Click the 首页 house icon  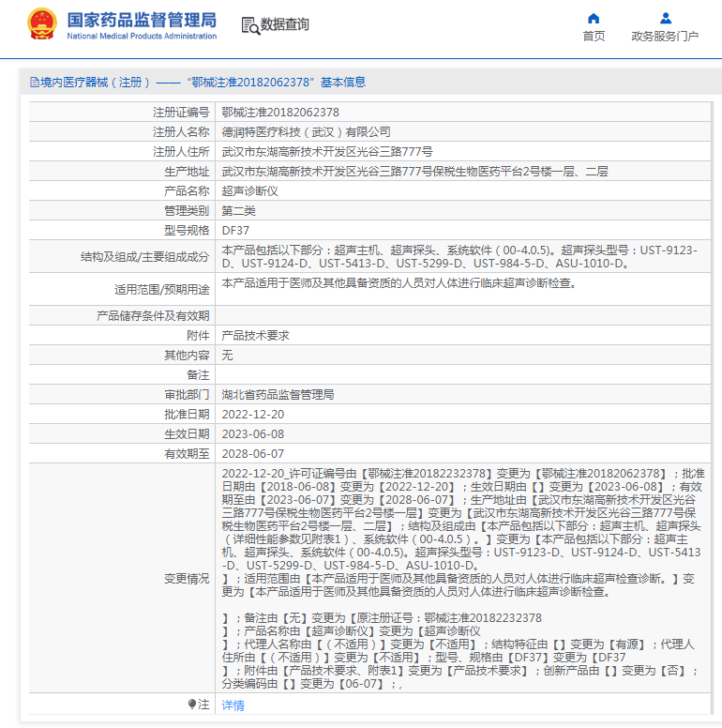(594, 18)
